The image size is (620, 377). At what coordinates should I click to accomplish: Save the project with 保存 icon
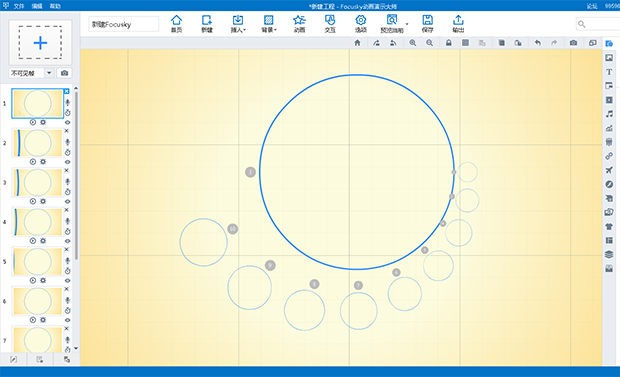click(x=427, y=24)
